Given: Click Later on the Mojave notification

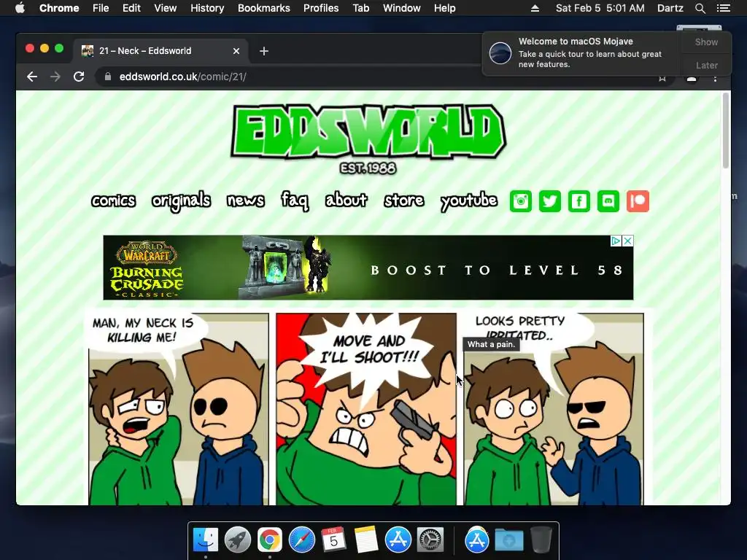Looking at the screenshot, I should [706, 65].
